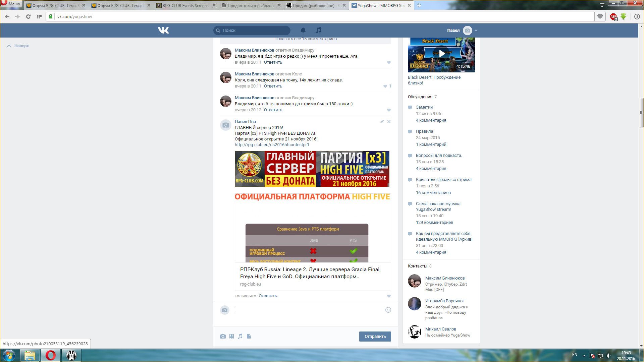Viewport: 644px width, 362px height.
Task: Reply to the comment from вчера в 20:12
Action: (x=273, y=110)
